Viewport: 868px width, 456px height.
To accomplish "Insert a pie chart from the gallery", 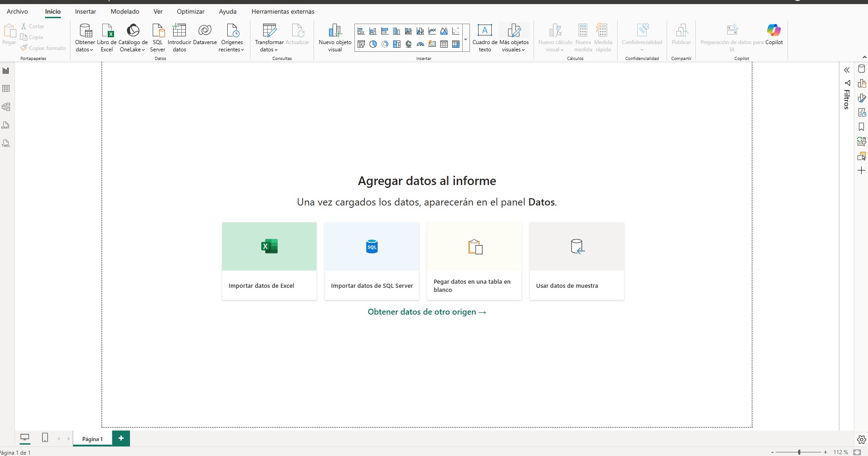I will 373,44.
